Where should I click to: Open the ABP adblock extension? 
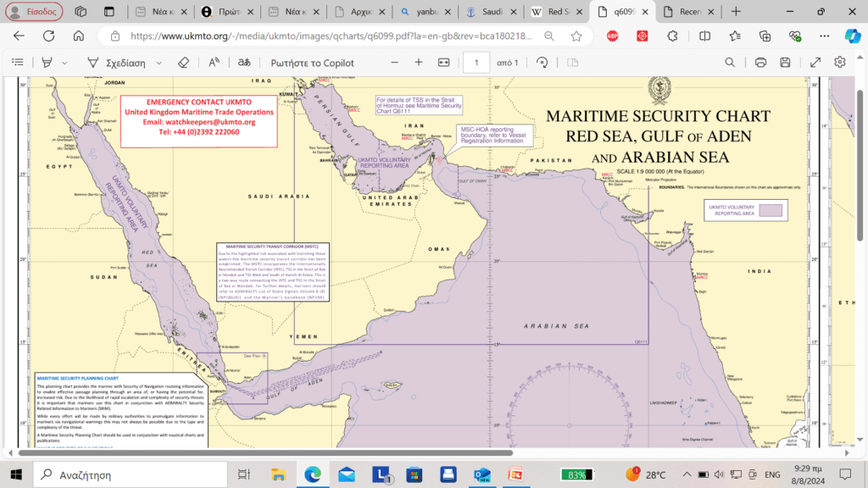click(x=612, y=36)
